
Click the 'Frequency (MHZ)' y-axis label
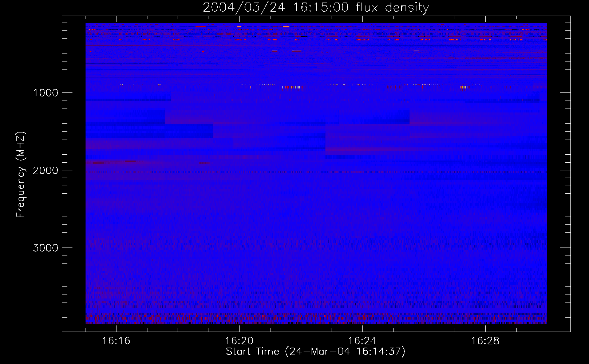[x=20, y=175]
